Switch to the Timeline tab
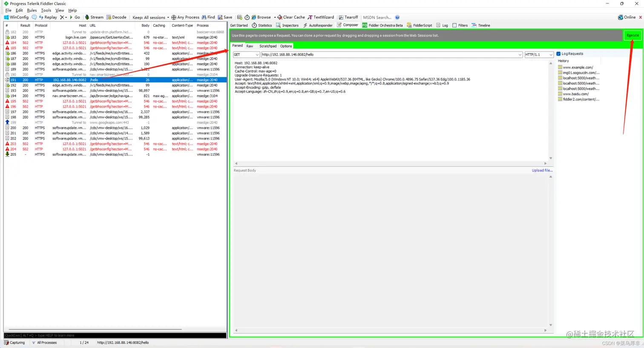 [481, 26]
